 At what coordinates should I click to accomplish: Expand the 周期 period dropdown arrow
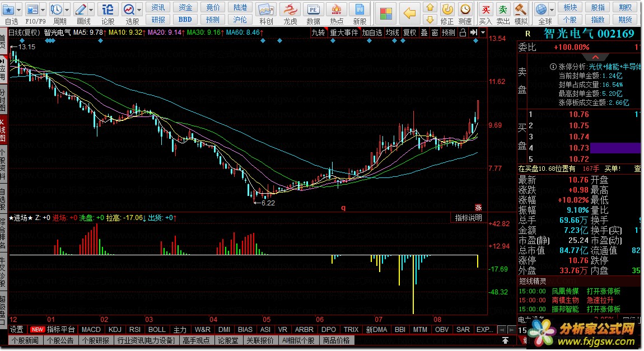[x=67, y=10]
